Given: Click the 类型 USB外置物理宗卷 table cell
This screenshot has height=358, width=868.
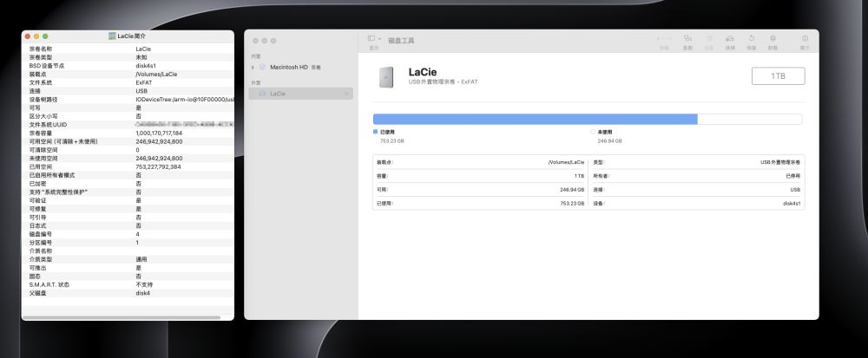Looking at the screenshot, I should tap(696, 162).
